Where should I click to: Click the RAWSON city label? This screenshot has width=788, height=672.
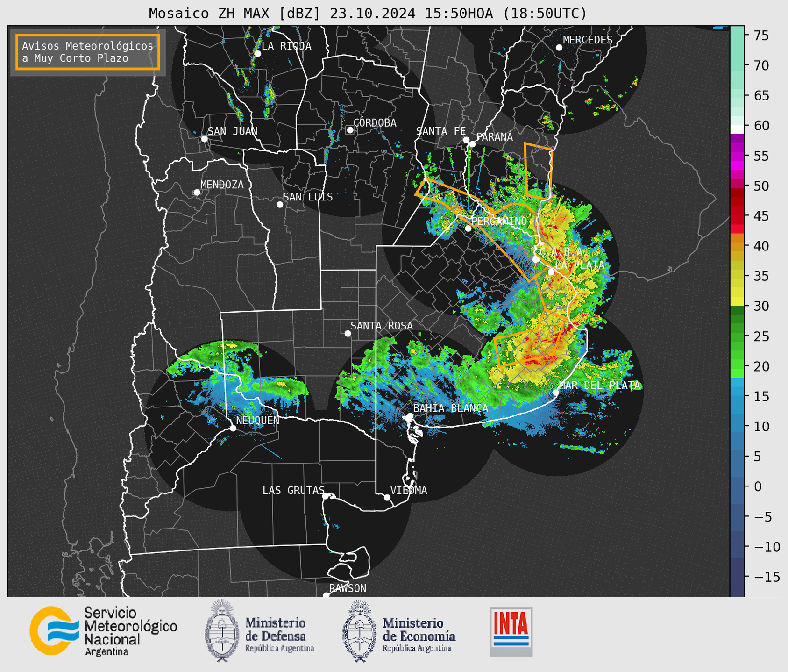(348, 588)
